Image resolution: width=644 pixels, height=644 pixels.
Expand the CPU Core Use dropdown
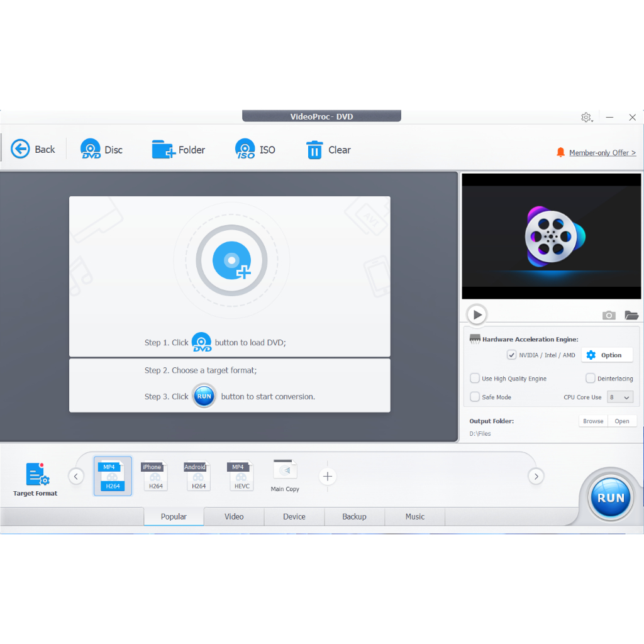619,397
